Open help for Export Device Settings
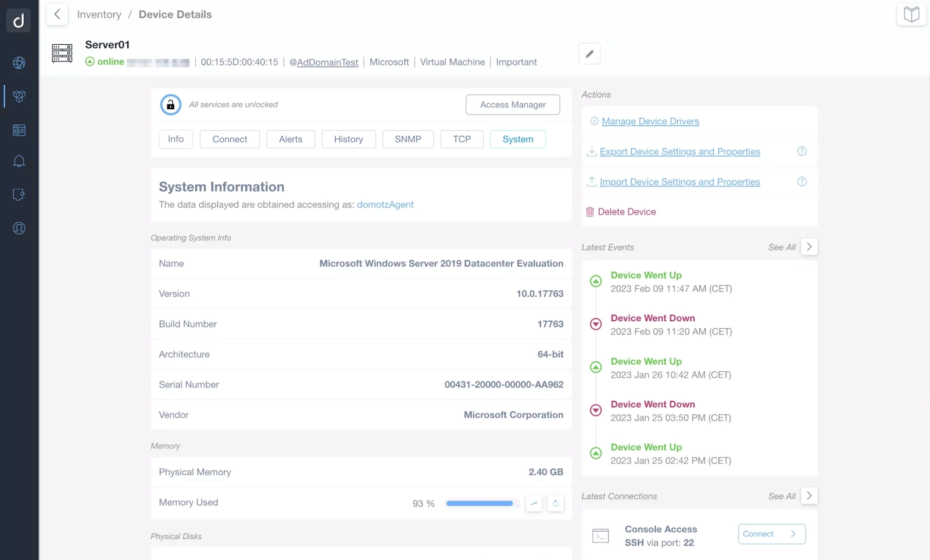 802,152
